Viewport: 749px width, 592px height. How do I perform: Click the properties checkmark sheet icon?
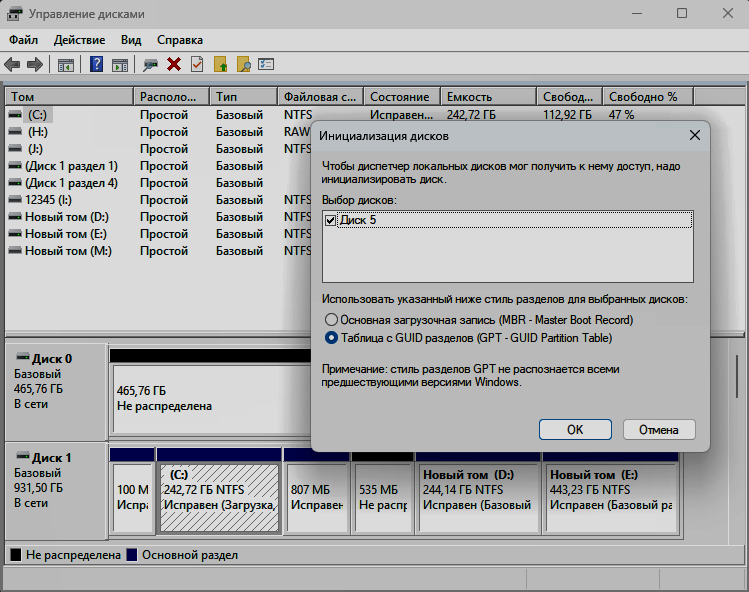tap(197, 64)
